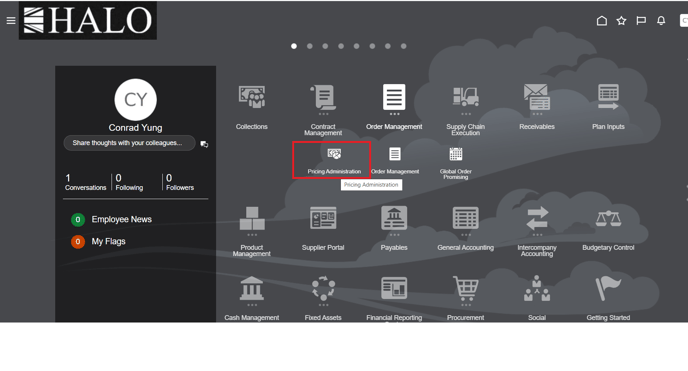Open Budgetary Control scales icon

coord(608,218)
